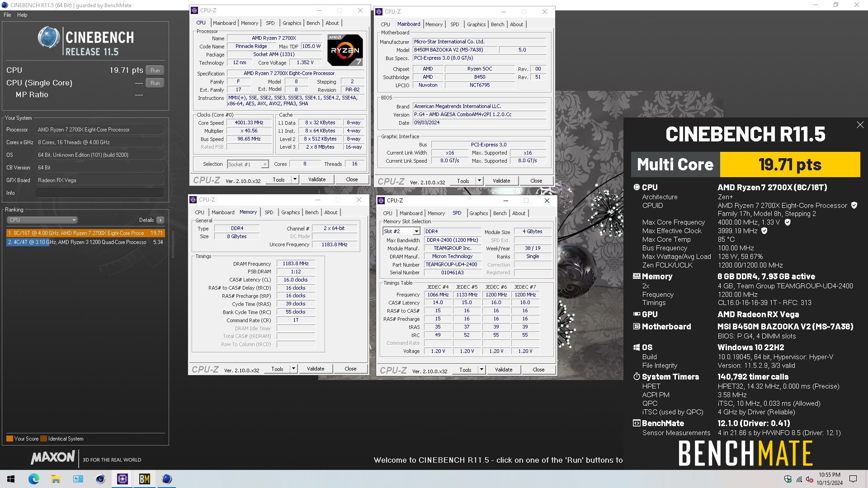Click the BenchMate version section icon
This screenshot has height=488, width=868.
[637, 423]
